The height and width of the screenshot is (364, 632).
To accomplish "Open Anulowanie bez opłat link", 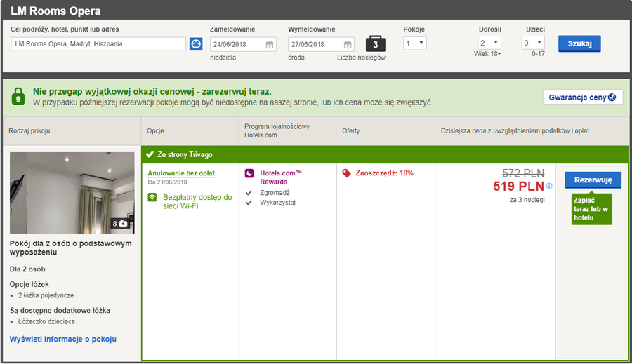I will (x=181, y=173).
